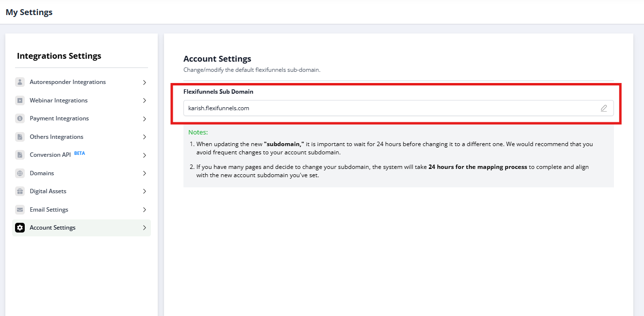
Task: Click the Digital Assets gift icon
Action: tap(20, 191)
